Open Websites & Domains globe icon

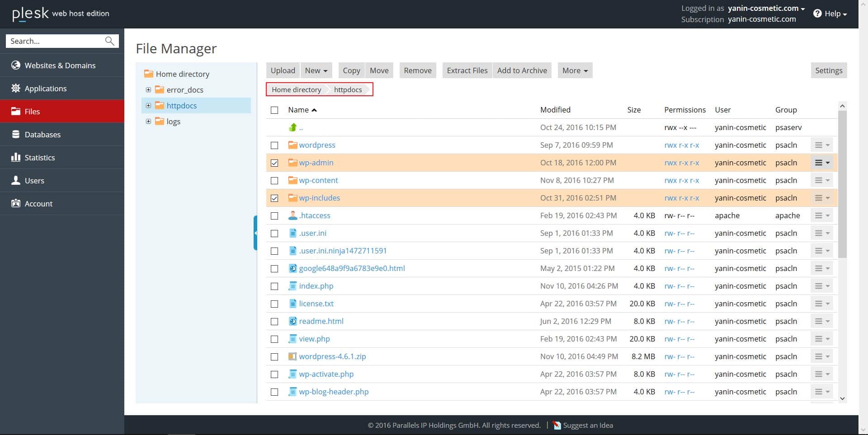click(16, 65)
